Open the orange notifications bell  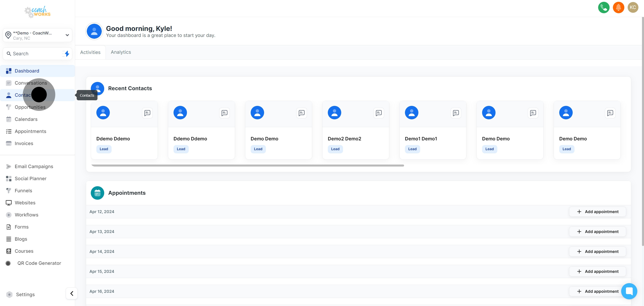point(618,8)
